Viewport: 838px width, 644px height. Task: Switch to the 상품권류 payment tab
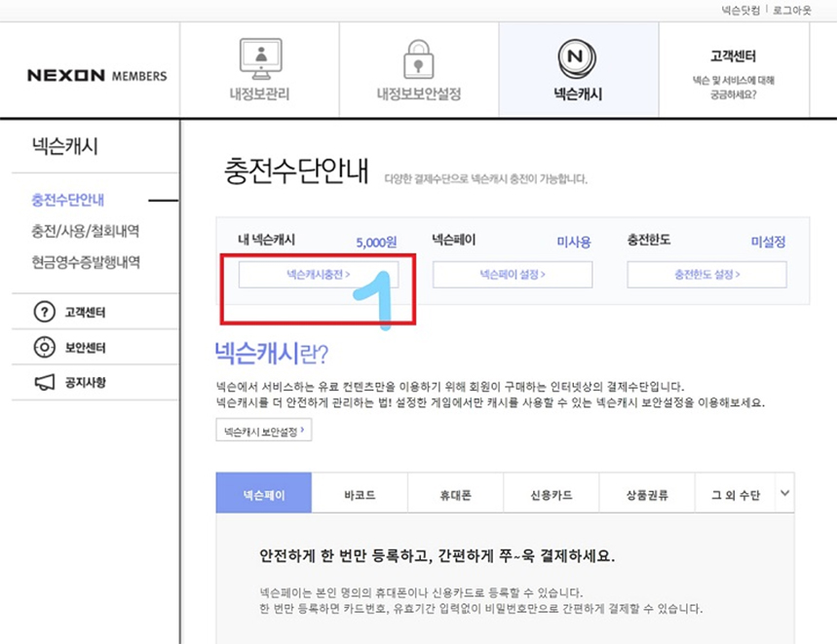[647, 493]
